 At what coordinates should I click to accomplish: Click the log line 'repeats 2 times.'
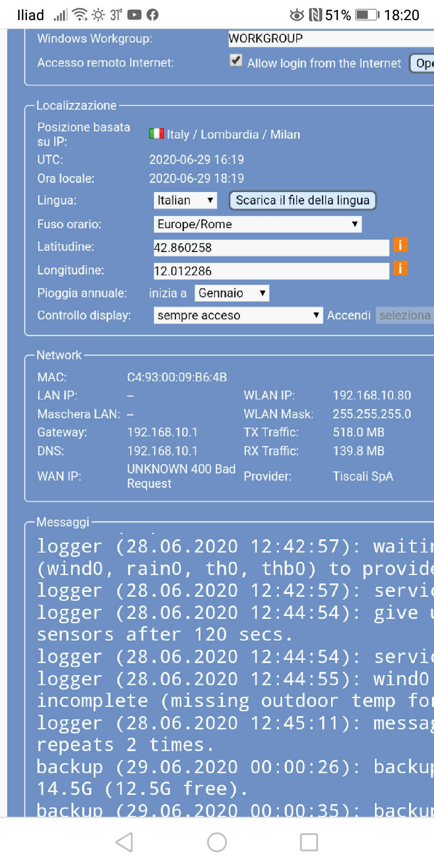click(125, 745)
